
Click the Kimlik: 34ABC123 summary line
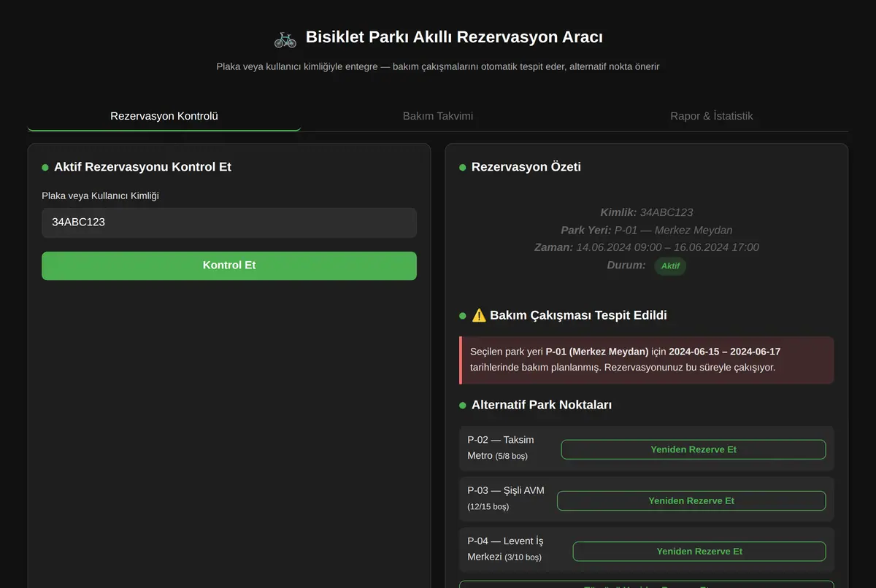(x=647, y=212)
